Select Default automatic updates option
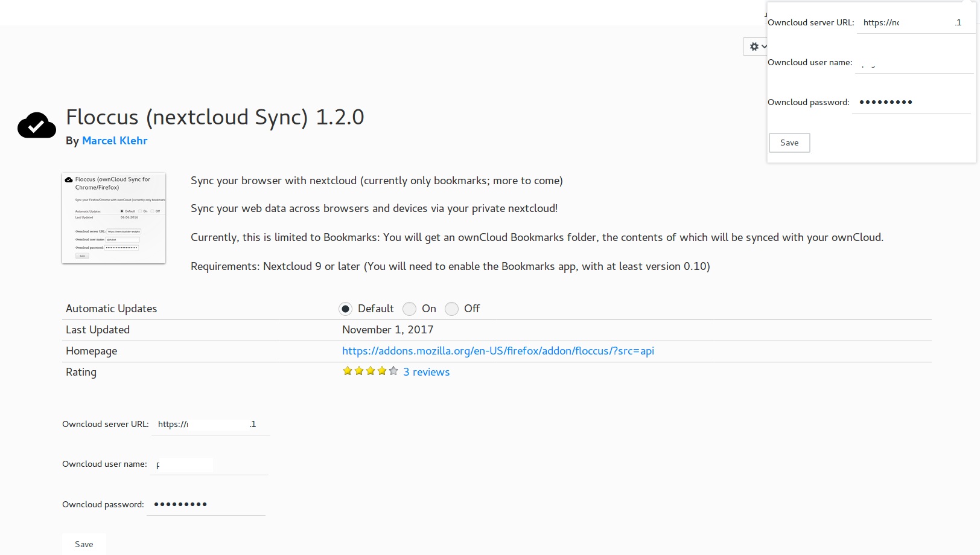This screenshot has height=555, width=980. (345, 309)
